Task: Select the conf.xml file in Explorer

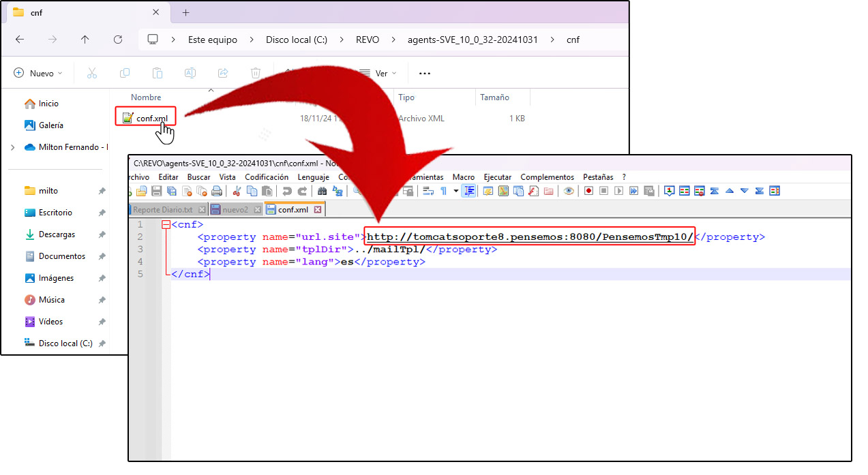Action: 151,119
